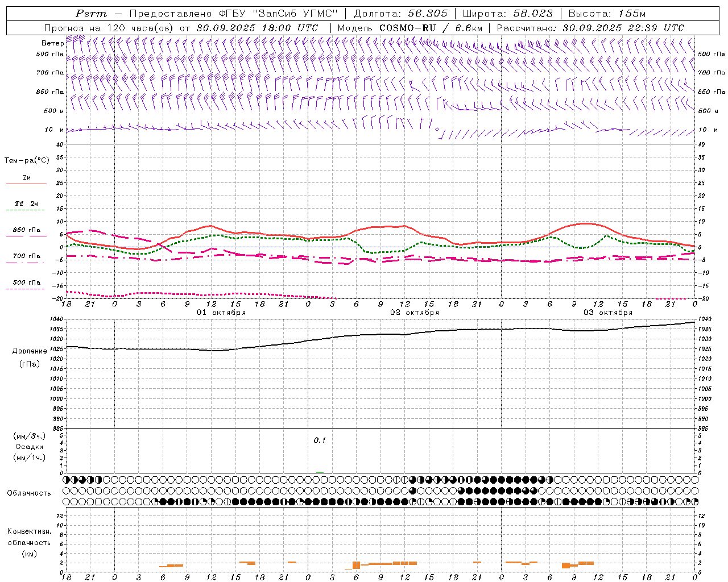
Task: Click the Тем-ра(°C) axis title
Action: pos(27,161)
